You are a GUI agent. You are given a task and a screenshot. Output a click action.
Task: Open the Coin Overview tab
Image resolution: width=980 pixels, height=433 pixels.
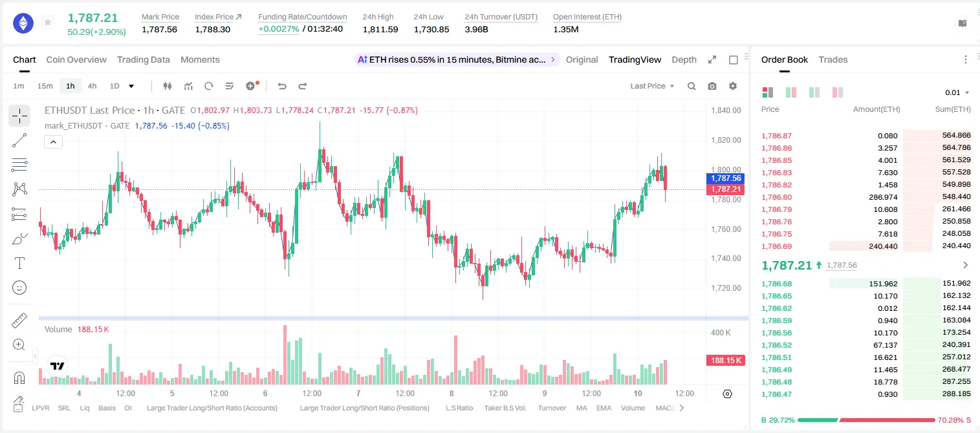[76, 59]
